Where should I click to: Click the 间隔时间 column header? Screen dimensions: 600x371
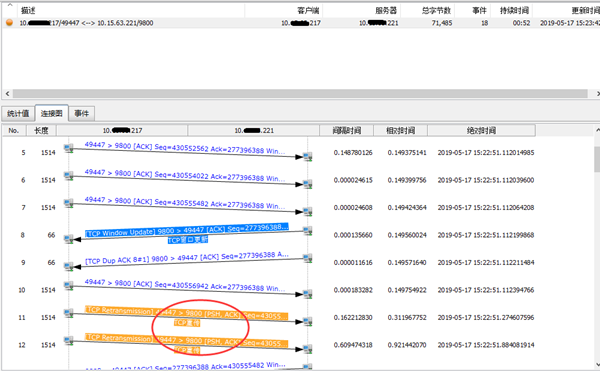click(x=346, y=130)
